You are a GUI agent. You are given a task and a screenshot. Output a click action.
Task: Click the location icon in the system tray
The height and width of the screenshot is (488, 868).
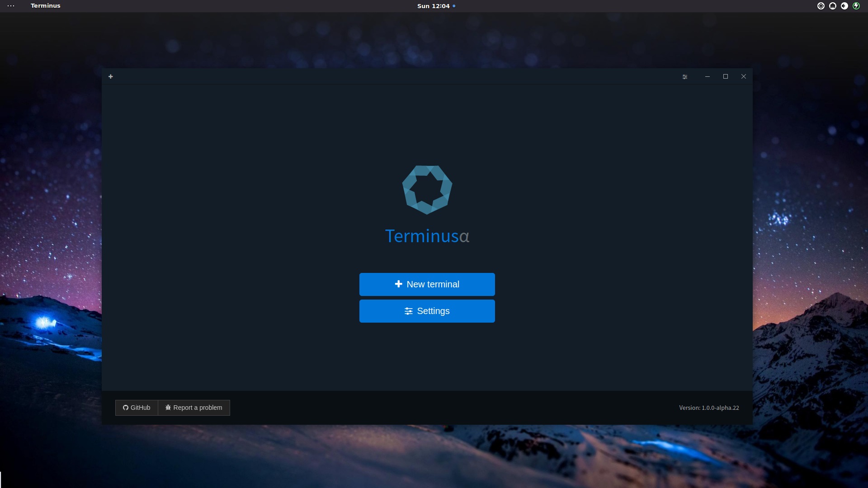click(x=821, y=6)
